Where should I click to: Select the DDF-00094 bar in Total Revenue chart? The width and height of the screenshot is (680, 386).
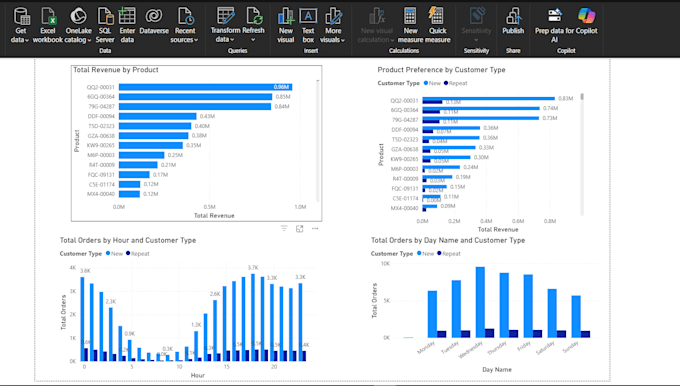158,116
